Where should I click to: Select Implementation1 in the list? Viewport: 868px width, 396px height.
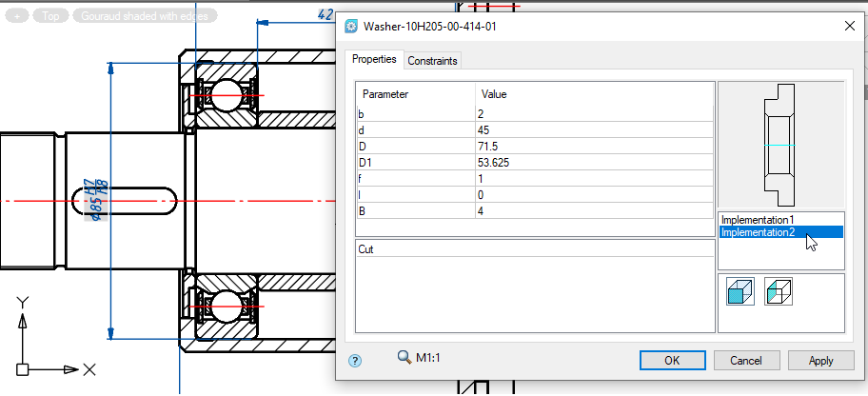(x=781, y=220)
